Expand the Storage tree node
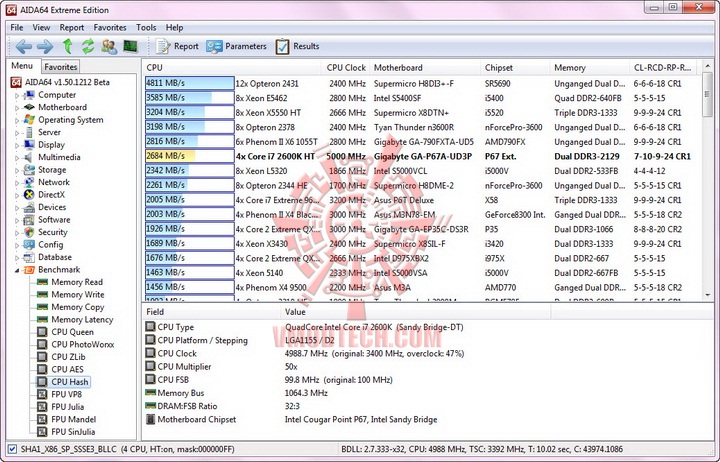Viewport: 720px width, 462px height. [17, 170]
